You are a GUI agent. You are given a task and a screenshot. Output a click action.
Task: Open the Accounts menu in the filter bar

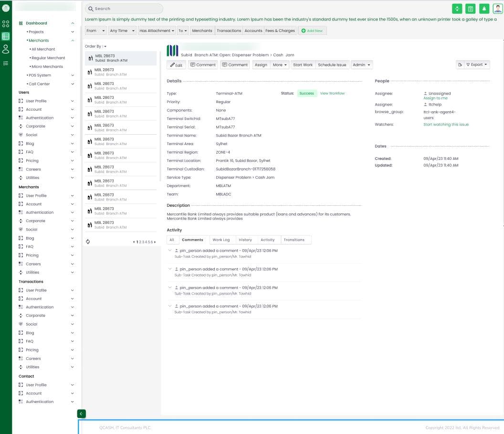click(253, 31)
